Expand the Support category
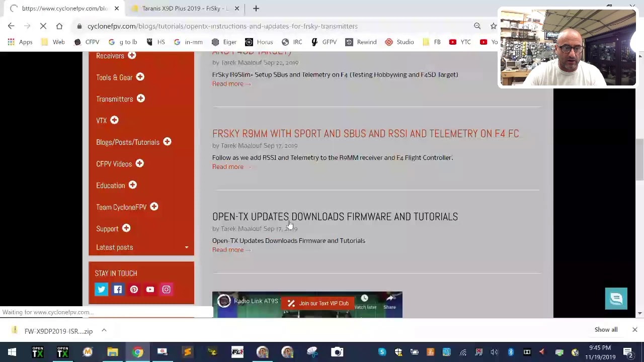The height and width of the screenshot is (362, 644). point(126,228)
